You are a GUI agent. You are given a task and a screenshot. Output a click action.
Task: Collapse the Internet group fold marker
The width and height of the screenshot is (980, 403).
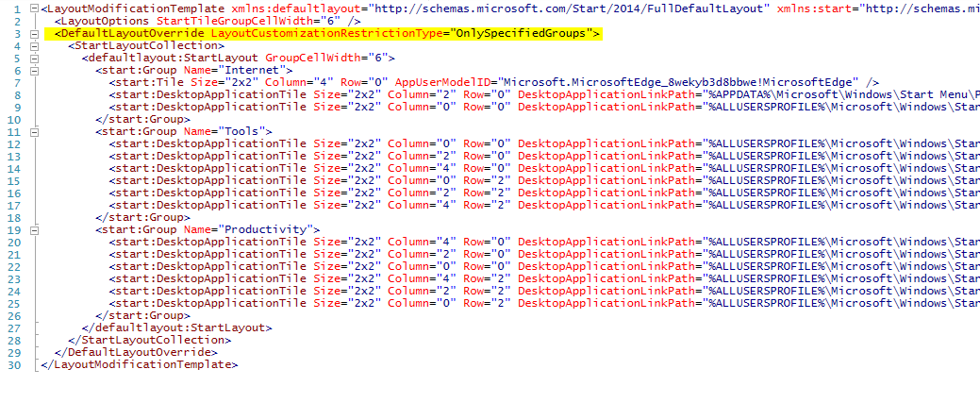point(35,70)
